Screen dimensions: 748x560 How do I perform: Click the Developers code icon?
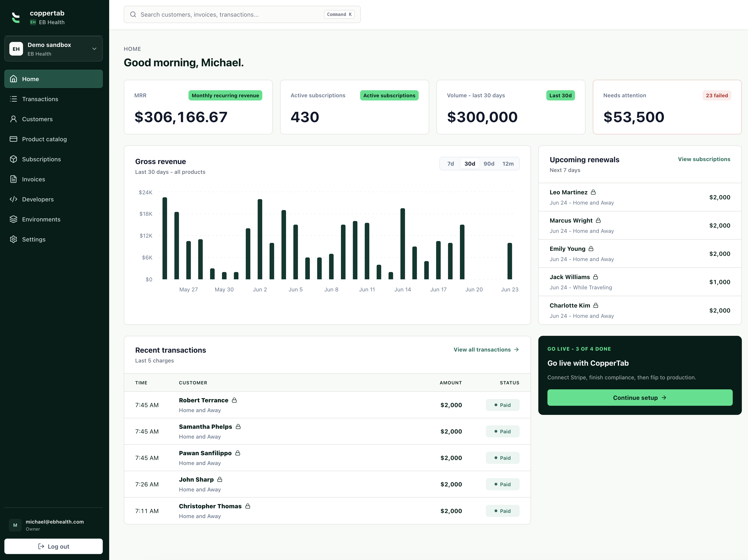point(13,199)
